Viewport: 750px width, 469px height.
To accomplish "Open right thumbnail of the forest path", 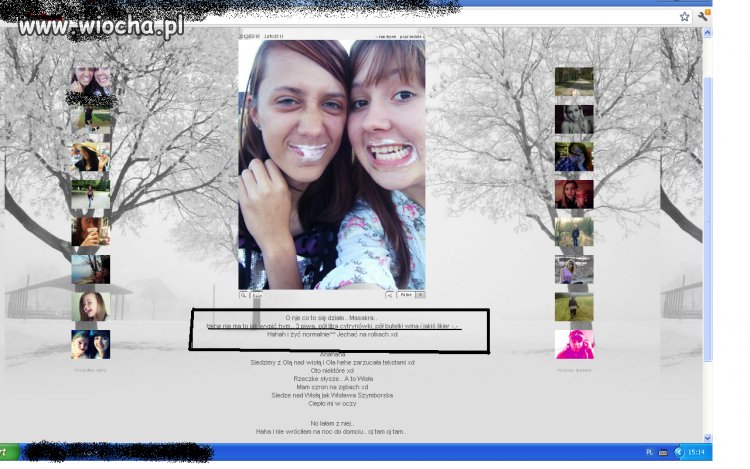I will click(574, 82).
